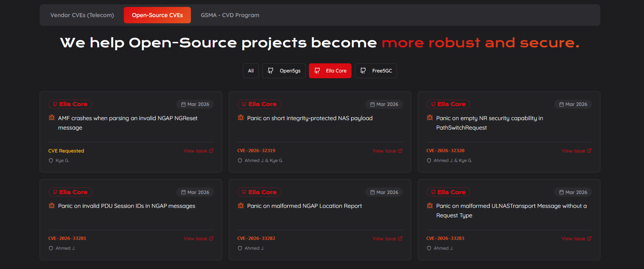Image resolution: width=644 pixels, height=269 pixels.
Task: Click title AMF crashes when parsing invalid NGReset
Action: pyautogui.click(x=128, y=123)
